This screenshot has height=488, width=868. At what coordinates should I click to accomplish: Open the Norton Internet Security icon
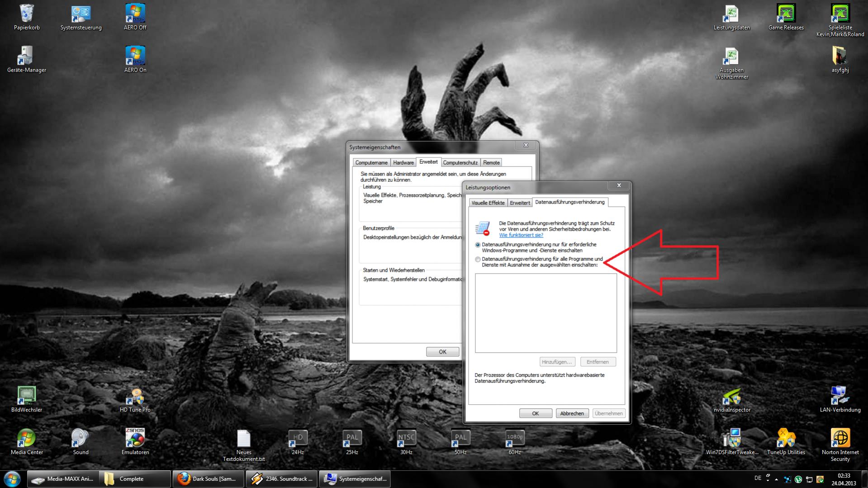840,445
